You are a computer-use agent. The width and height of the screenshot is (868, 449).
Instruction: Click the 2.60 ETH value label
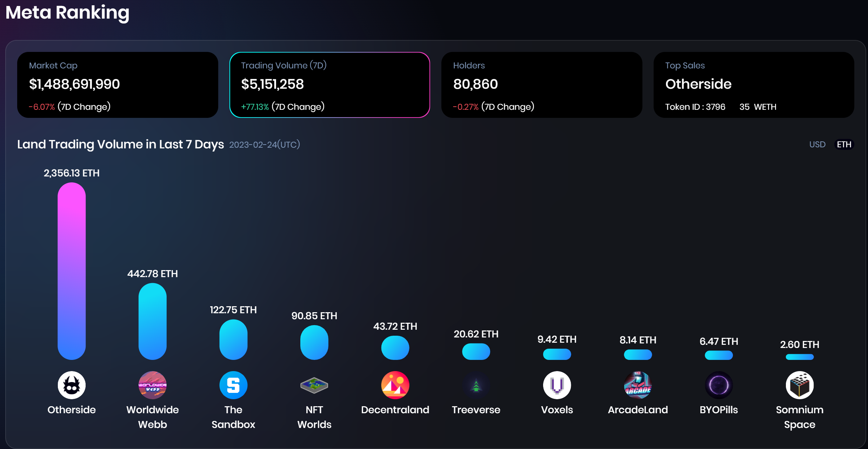[x=800, y=344]
